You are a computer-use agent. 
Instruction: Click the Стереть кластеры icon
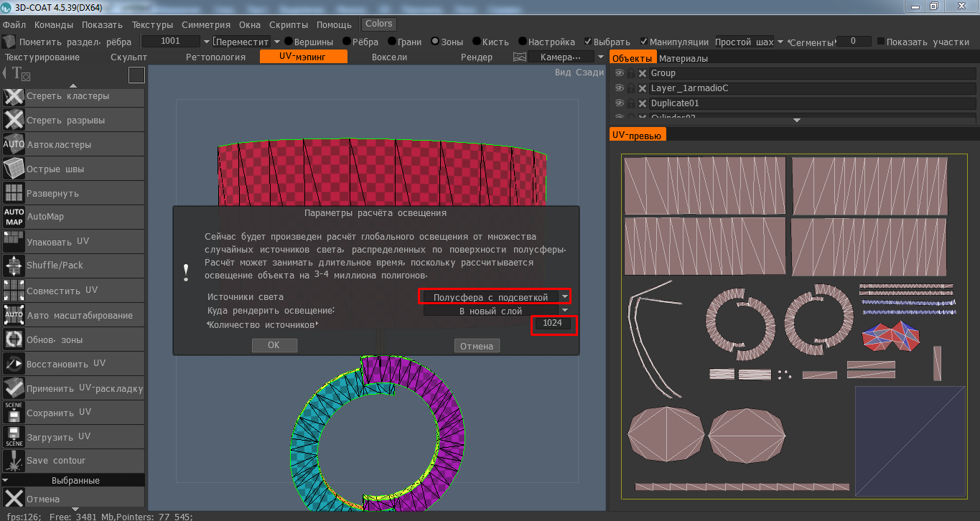coord(14,96)
